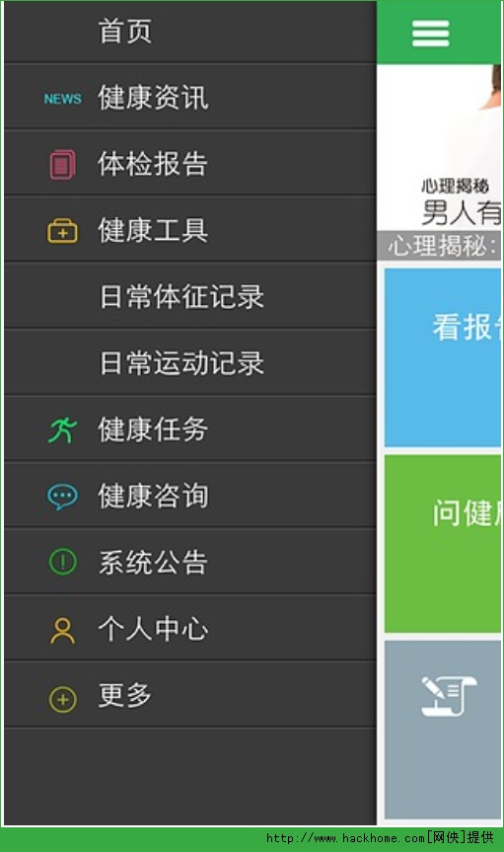Click the plus circle icon for 更多
Screen dimensions: 504x852
(x=63, y=699)
